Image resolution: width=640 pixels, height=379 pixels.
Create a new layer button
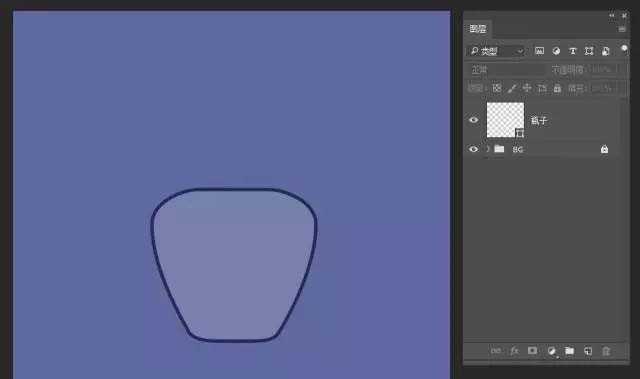click(588, 351)
